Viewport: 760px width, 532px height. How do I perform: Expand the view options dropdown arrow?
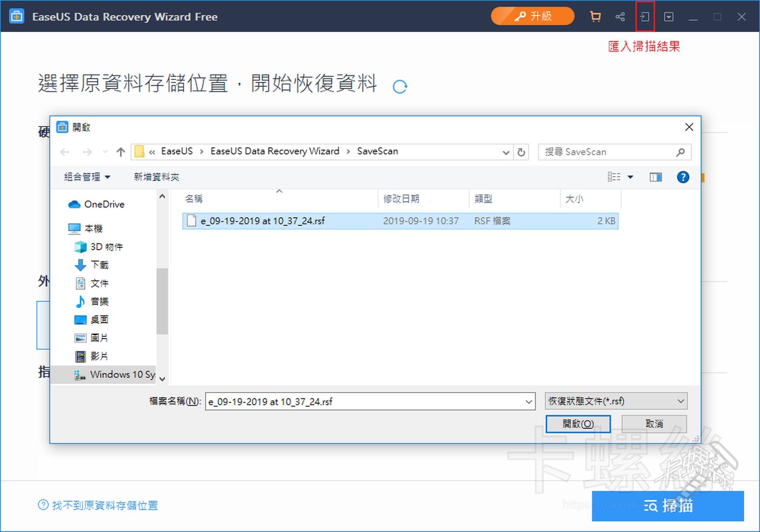[x=631, y=177]
